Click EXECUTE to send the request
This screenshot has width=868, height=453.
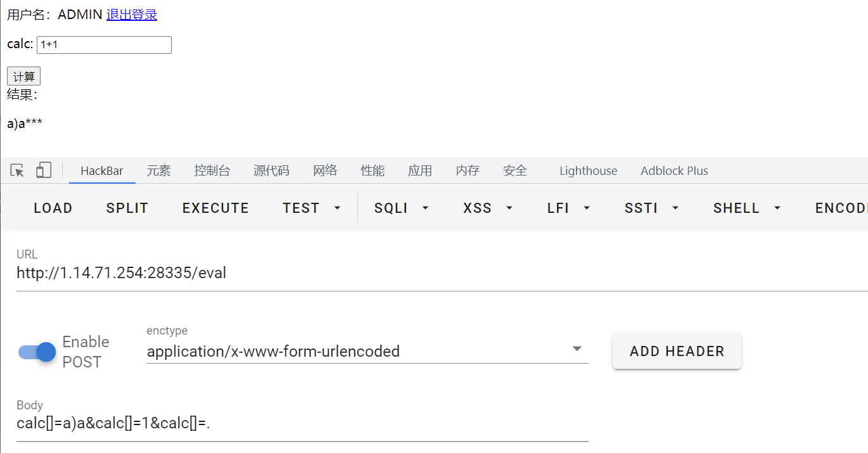pyautogui.click(x=215, y=207)
